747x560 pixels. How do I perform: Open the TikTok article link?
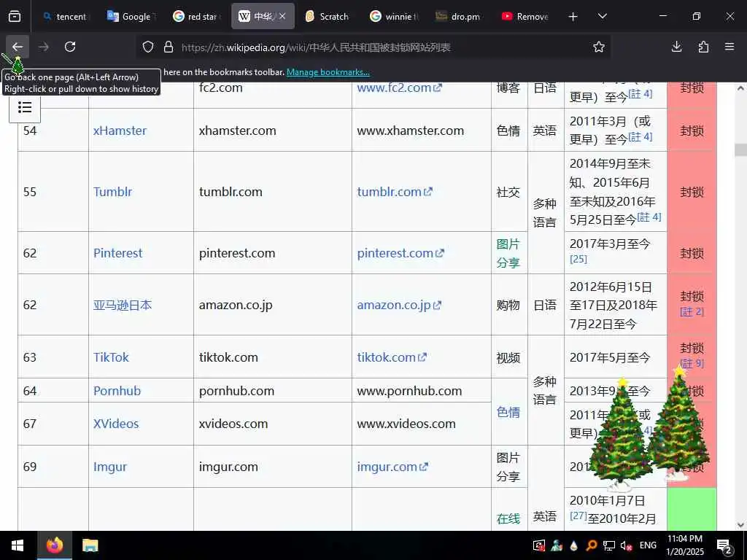[111, 357]
